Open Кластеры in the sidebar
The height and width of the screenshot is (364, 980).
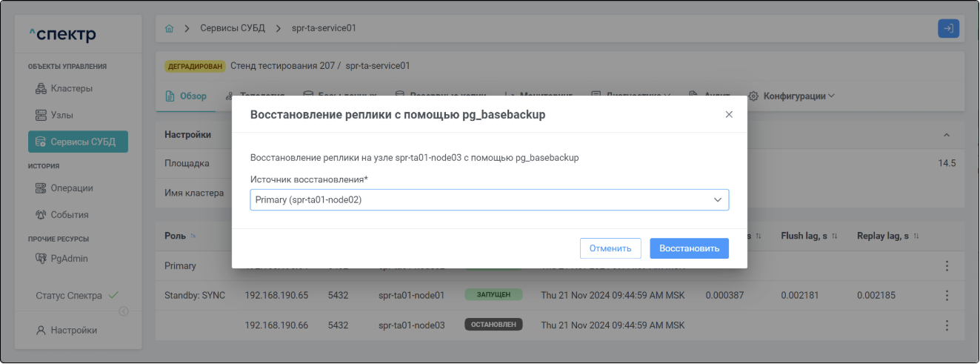pyautogui.click(x=71, y=88)
